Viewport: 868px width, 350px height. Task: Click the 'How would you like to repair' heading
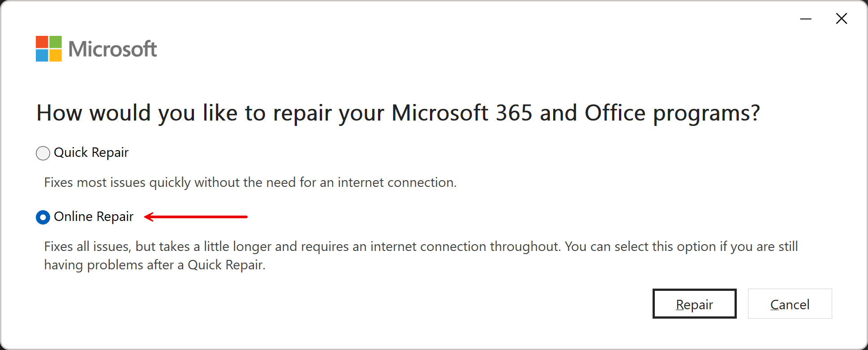[x=398, y=113]
